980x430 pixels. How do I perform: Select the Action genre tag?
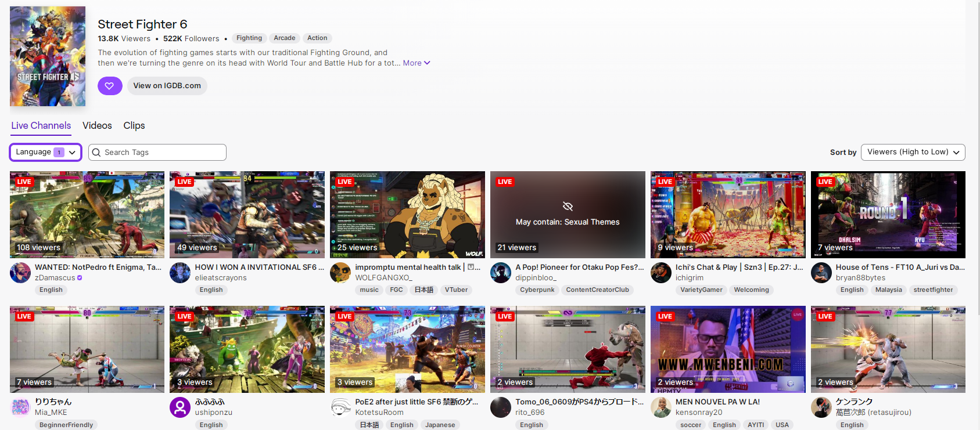click(x=317, y=38)
